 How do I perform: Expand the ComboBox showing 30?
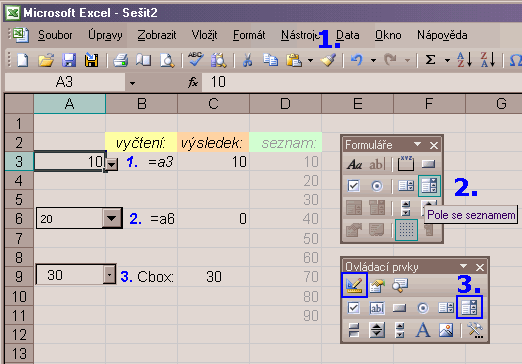109,275
